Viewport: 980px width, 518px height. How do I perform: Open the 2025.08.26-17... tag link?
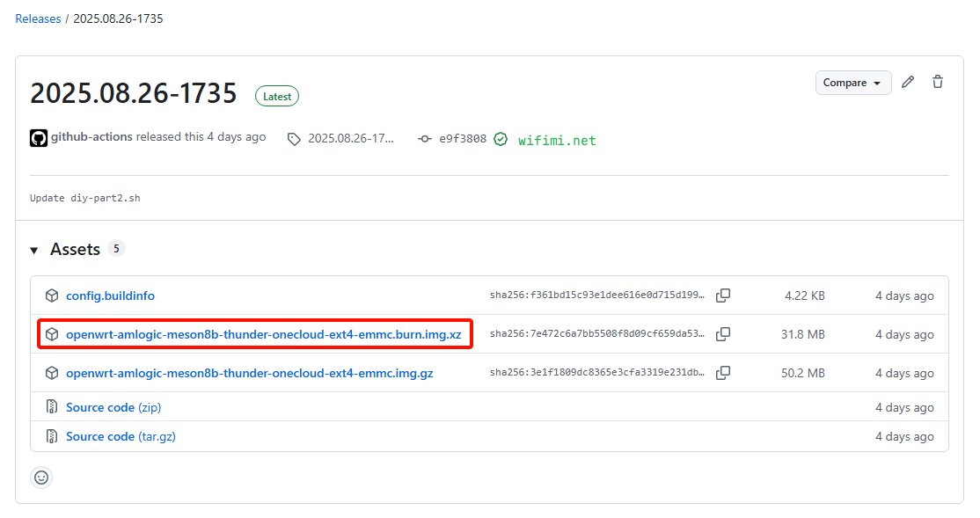[351, 139]
